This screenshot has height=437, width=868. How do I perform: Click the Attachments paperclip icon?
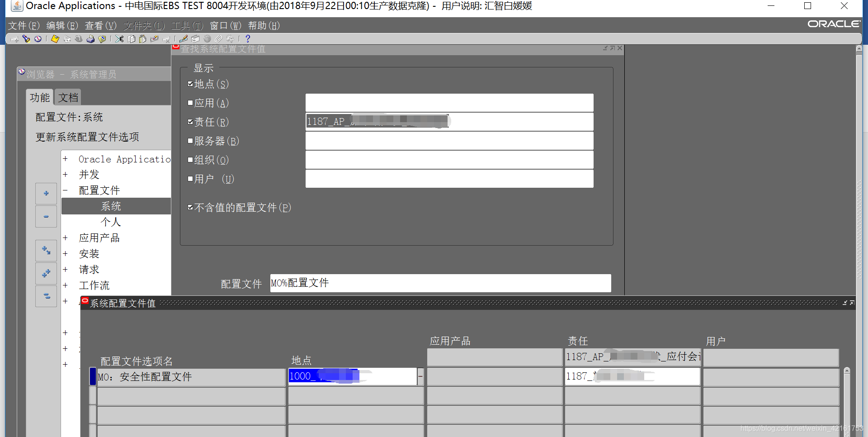click(219, 39)
